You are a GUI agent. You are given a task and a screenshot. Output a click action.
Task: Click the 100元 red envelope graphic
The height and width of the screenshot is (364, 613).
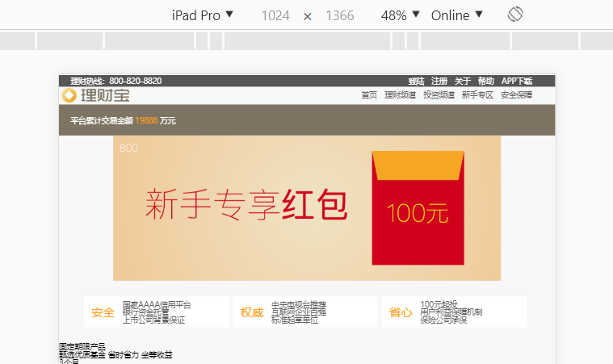[x=418, y=207]
